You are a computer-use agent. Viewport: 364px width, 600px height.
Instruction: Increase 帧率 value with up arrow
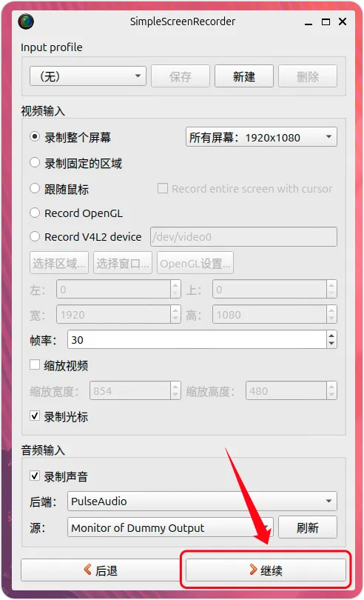[331, 336]
